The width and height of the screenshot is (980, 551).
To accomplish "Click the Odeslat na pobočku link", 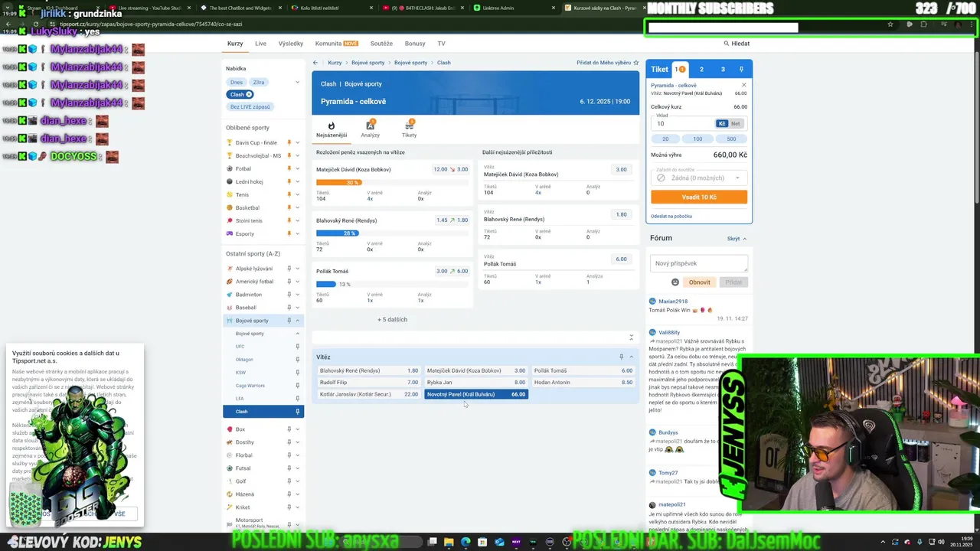I will pyautogui.click(x=671, y=217).
